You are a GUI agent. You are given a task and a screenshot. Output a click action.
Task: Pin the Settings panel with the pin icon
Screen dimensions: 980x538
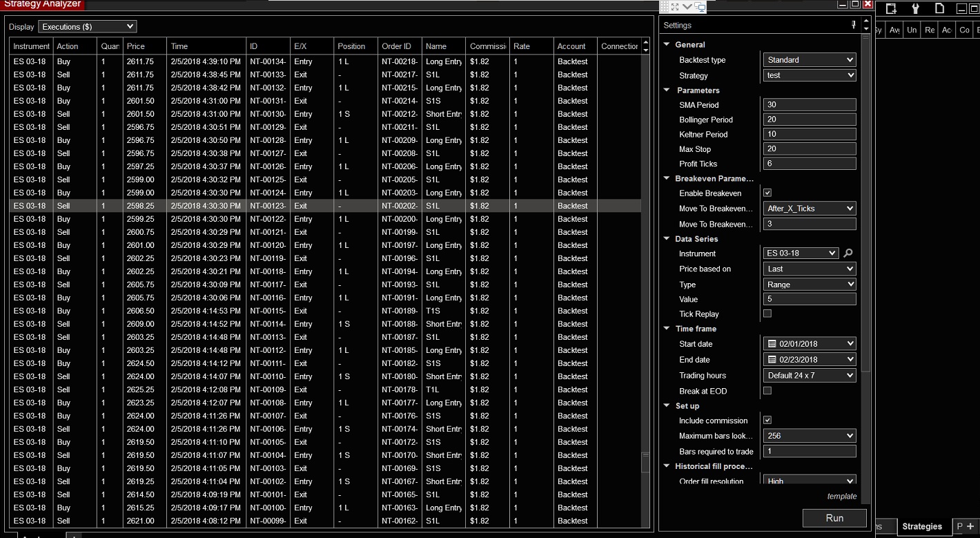[854, 25]
